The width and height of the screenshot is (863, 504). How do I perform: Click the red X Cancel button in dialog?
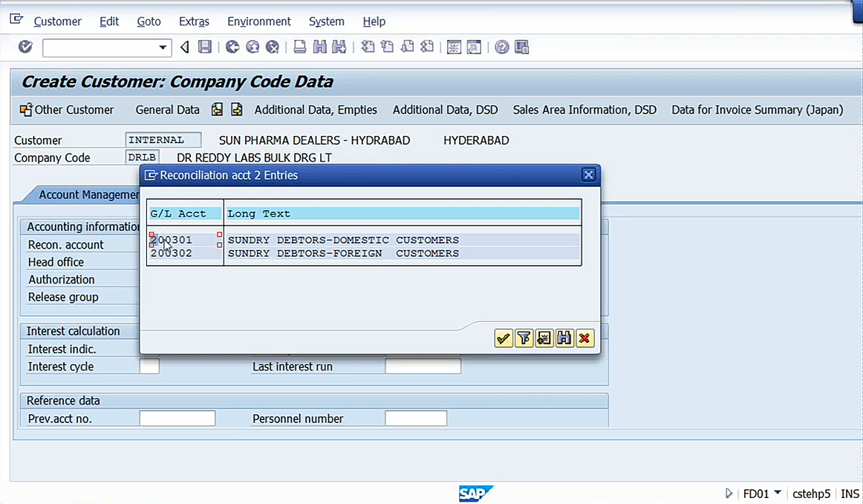point(584,338)
